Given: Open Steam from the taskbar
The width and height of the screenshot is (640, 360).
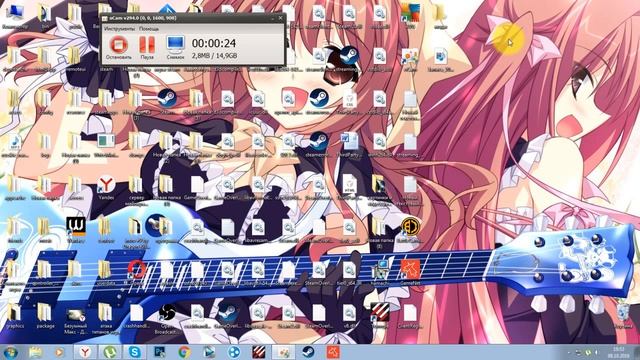Looking at the screenshot, I should point(308,352).
